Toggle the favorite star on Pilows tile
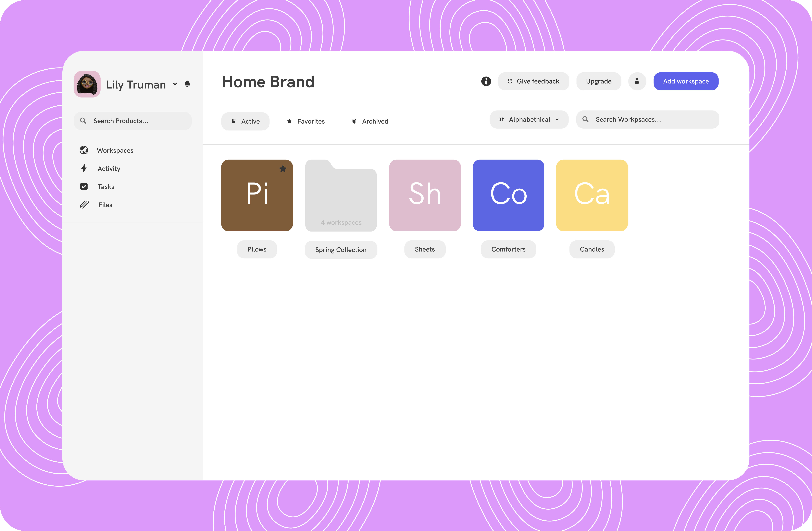Image resolution: width=812 pixels, height=531 pixels. tap(283, 169)
